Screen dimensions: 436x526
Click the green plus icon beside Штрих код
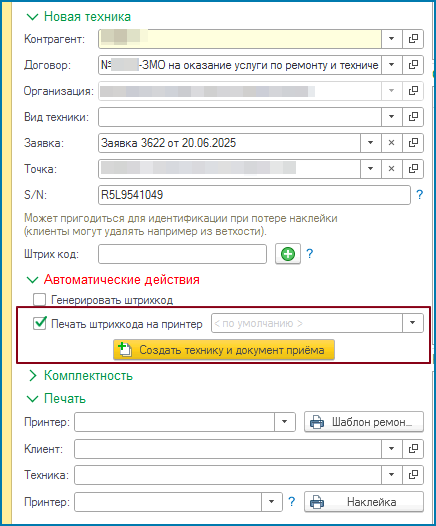pyautogui.click(x=288, y=254)
